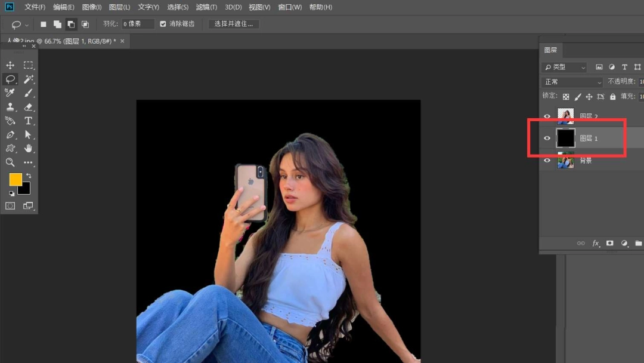Click the 羽化 feather value field

point(138,24)
